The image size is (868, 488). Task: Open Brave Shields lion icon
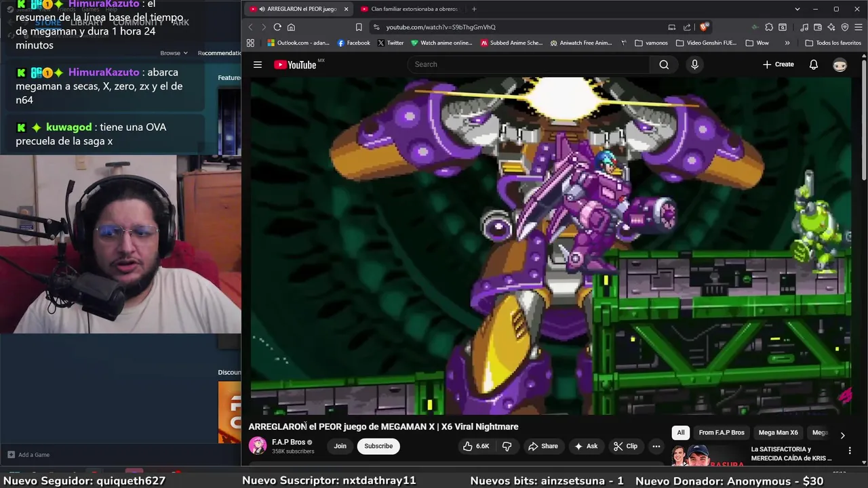tap(704, 27)
